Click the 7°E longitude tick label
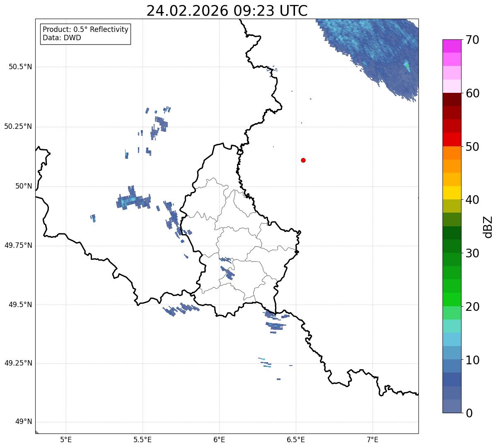This screenshot has height=448, width=498. pos(373,439)
